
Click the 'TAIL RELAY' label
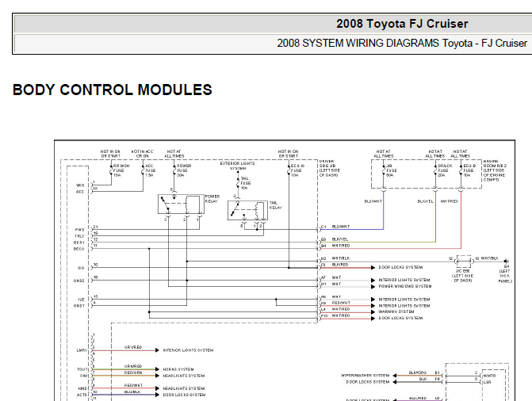275,205
